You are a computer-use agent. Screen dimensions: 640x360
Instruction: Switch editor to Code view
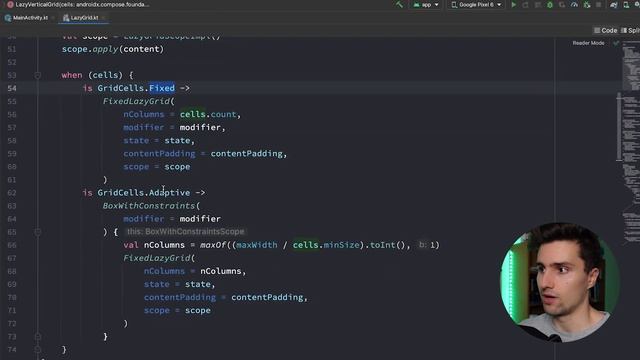click(x=605, y=31)
